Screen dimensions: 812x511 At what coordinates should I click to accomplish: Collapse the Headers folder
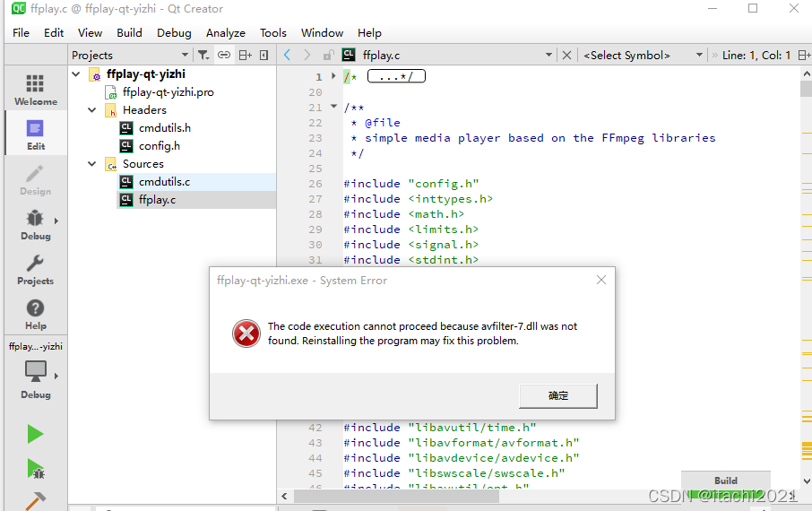[x=92, y=110]
